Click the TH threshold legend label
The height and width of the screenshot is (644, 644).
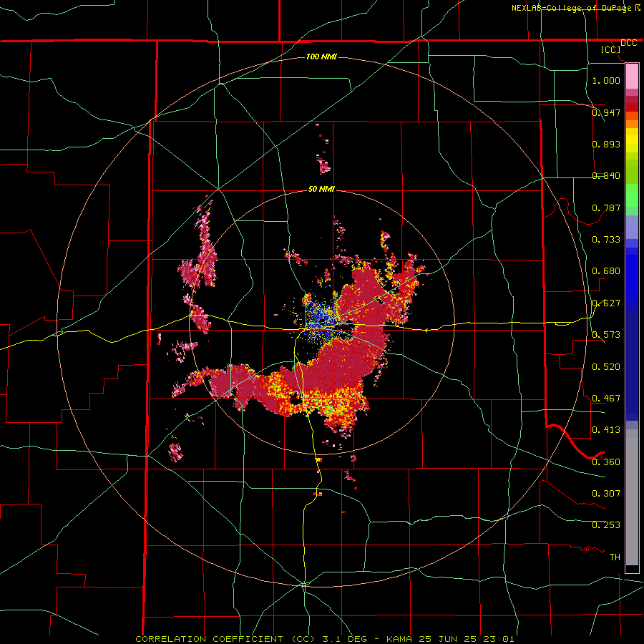615,557
